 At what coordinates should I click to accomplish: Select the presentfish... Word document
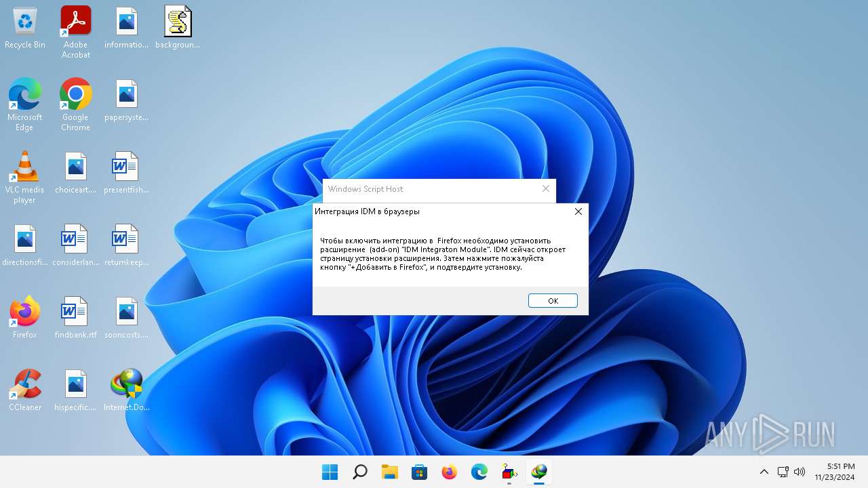pos(127,173)
